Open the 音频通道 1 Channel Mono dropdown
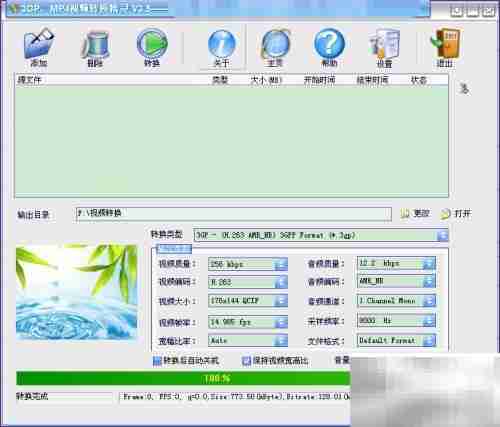This screenshot has width=500, height=427. (x=396, y=301)
